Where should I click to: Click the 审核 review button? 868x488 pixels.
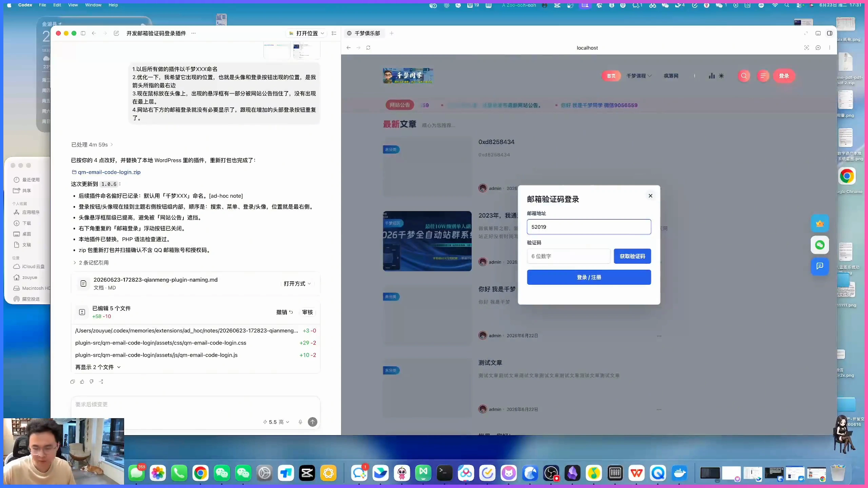[308, 312]
